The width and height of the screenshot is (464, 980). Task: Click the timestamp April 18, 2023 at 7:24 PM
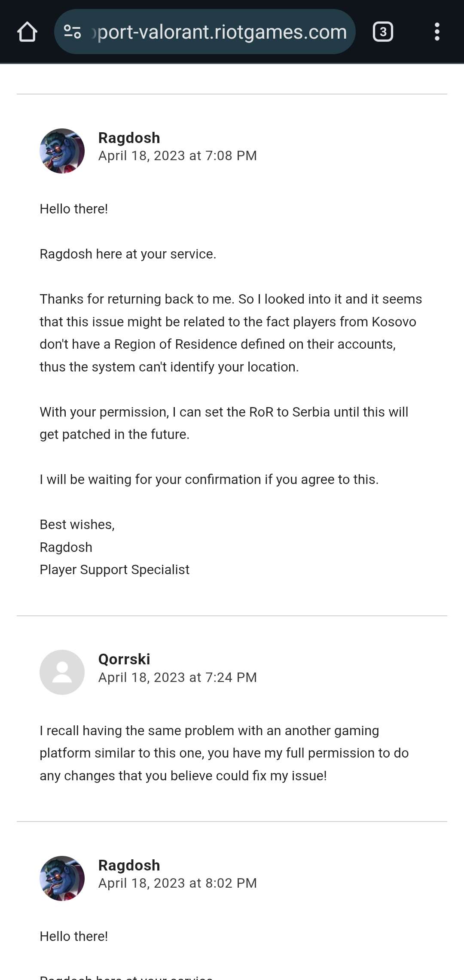(177, 677)
